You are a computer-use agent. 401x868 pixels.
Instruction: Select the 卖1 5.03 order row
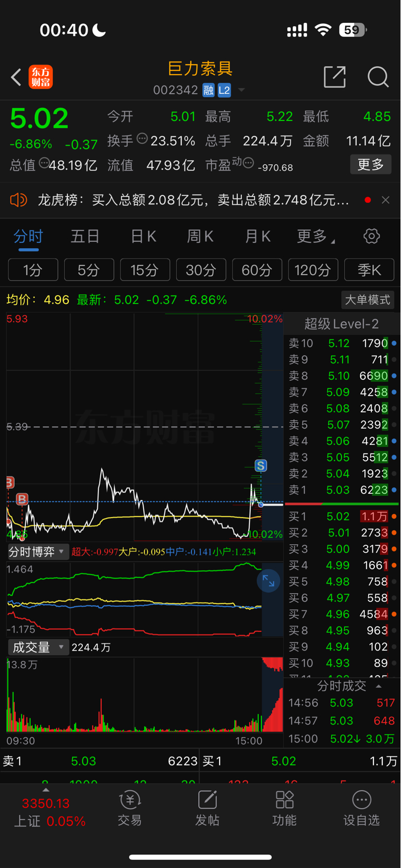pyautogui.click(x=342, y=490)
